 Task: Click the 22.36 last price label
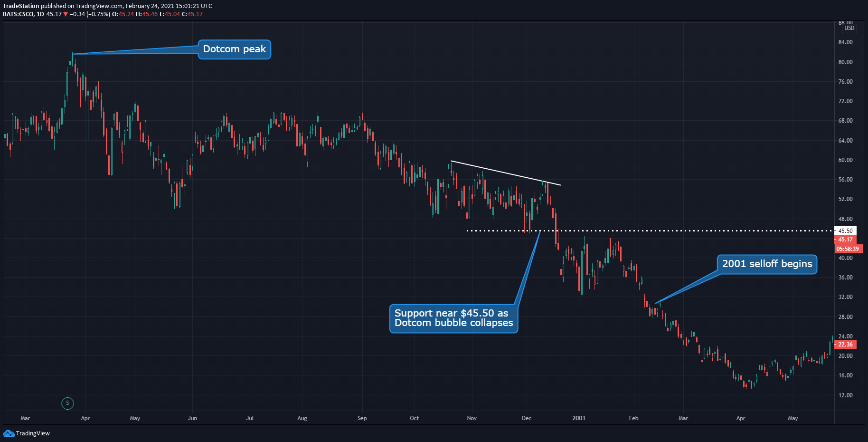coord(846,345)
